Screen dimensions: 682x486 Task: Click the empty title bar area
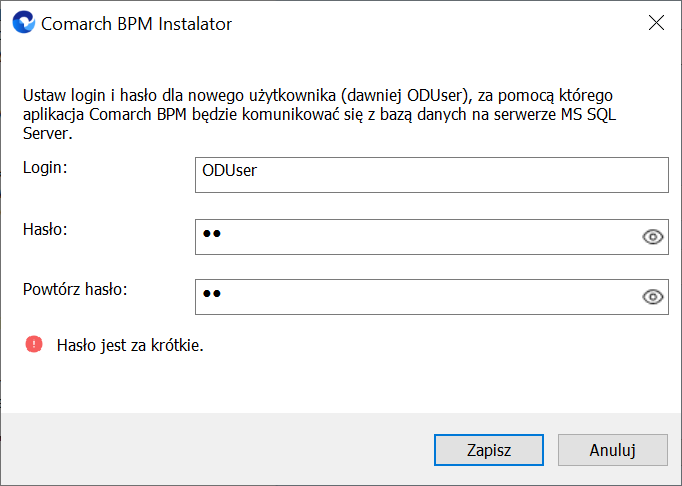pyautogui.click(x=435, y=23)
